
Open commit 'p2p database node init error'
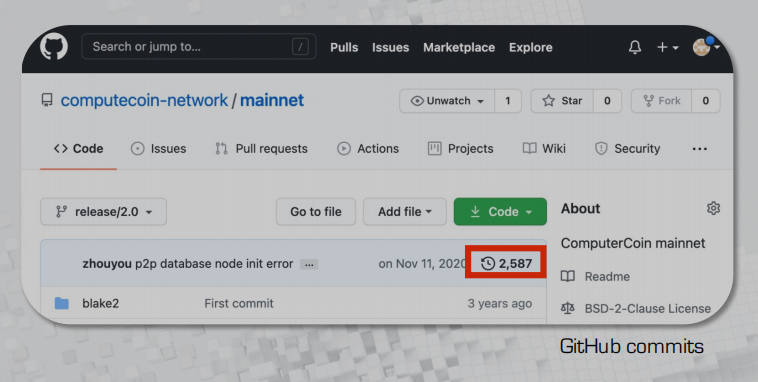click(214, 264)
